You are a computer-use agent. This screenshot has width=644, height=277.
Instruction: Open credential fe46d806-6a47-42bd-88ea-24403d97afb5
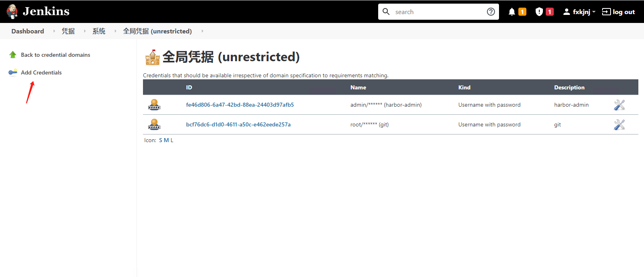click(240, 105)
